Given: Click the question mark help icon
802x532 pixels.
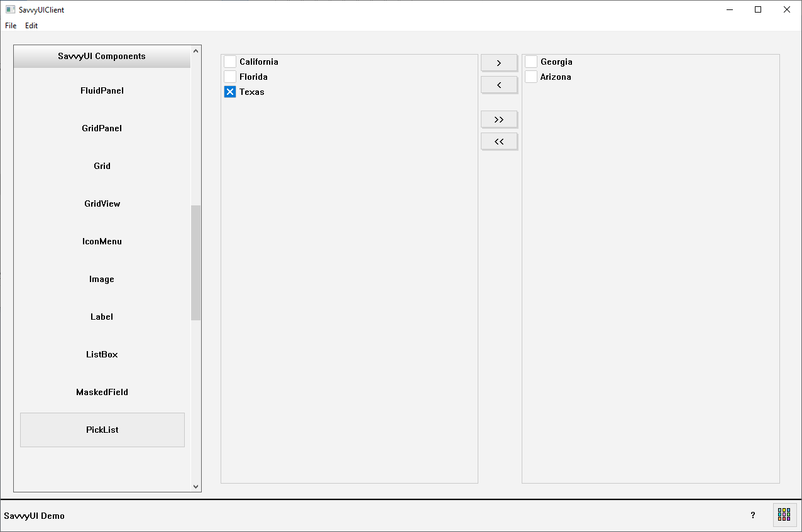Looking at the screenshot, I should point(753,515).
